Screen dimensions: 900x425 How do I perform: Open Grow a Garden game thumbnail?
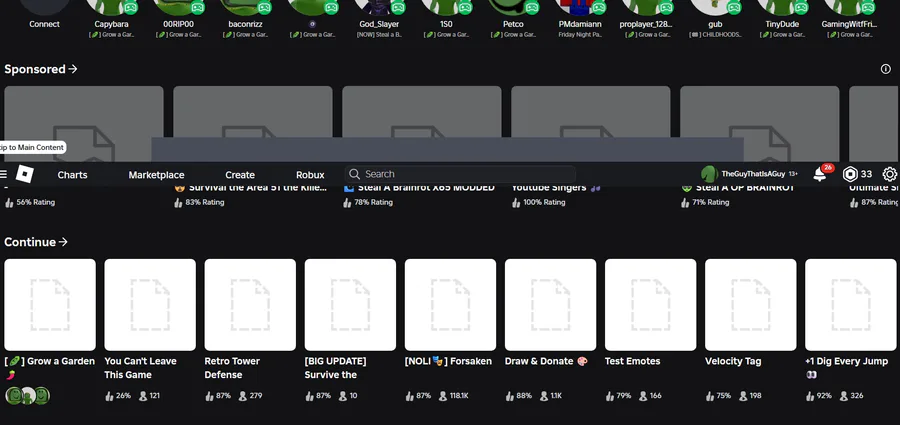pos(50,304)
